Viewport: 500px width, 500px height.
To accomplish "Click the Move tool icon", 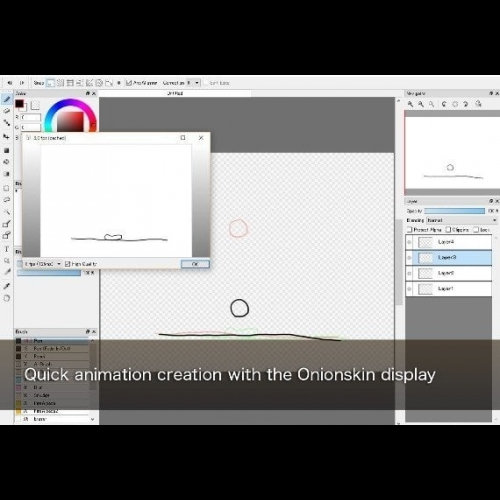I will [x=6, y=137].
